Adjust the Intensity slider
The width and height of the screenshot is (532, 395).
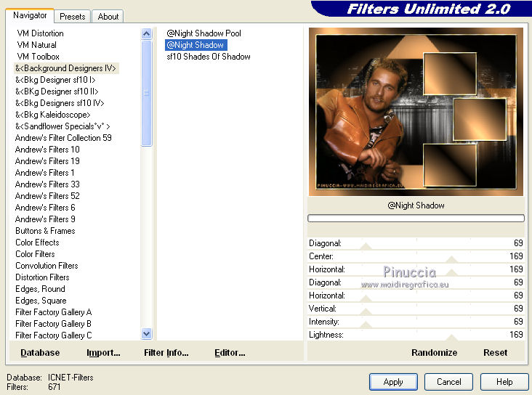tap(416, 322)
